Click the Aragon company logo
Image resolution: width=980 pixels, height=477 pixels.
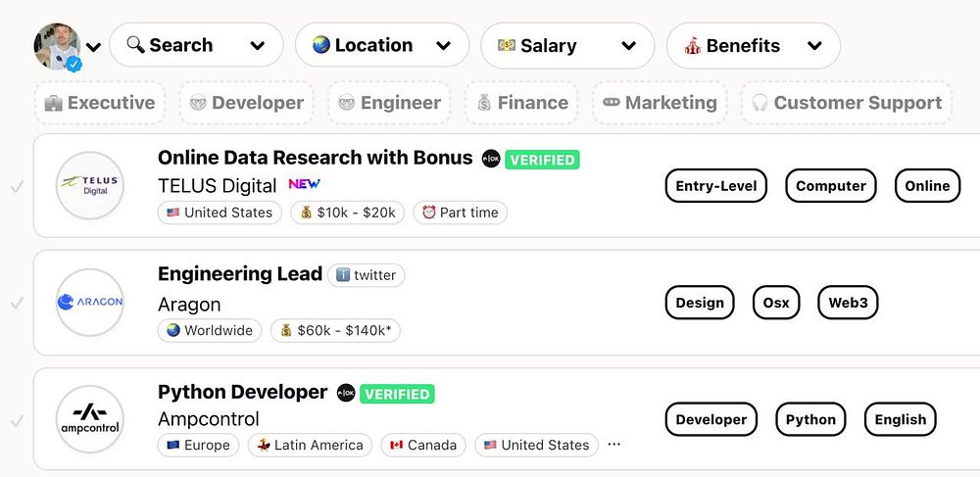pos(90,303)
